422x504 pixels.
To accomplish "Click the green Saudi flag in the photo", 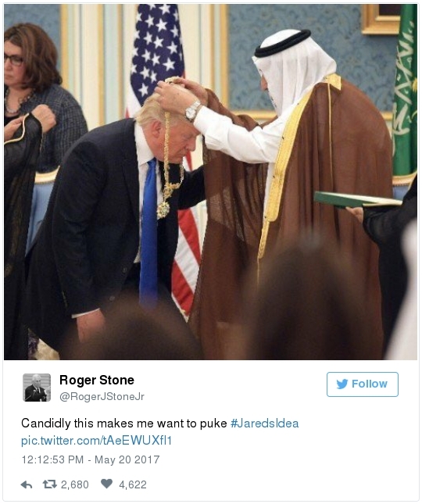I will 405,93.
